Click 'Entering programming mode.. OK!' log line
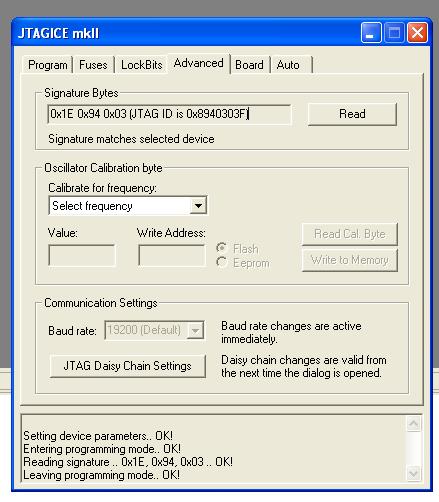 102,449
